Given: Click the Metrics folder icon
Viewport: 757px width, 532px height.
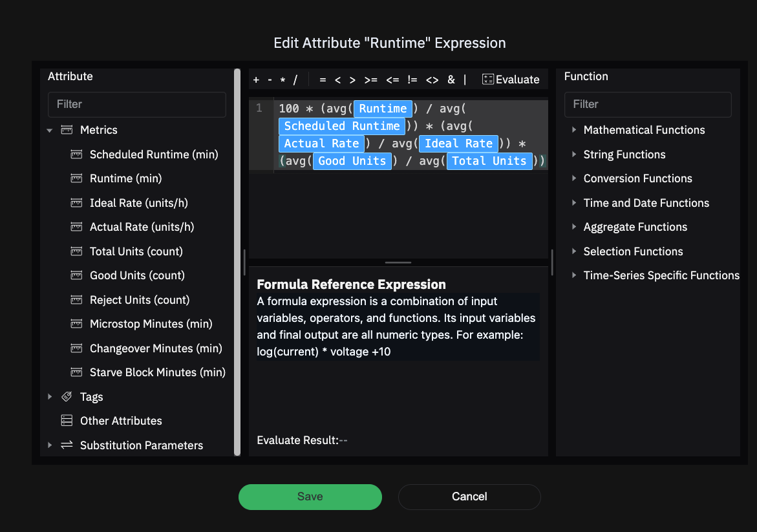Looking at the screenshot, I should pyautogui.click(x=67, y=130).
